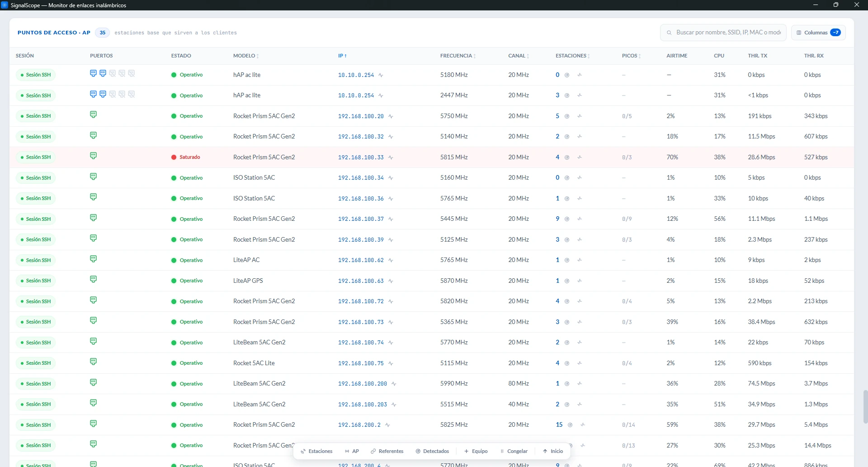Sort table by Frecuencia column
This screenshot has height=467, width=868.
pos(458,56)
